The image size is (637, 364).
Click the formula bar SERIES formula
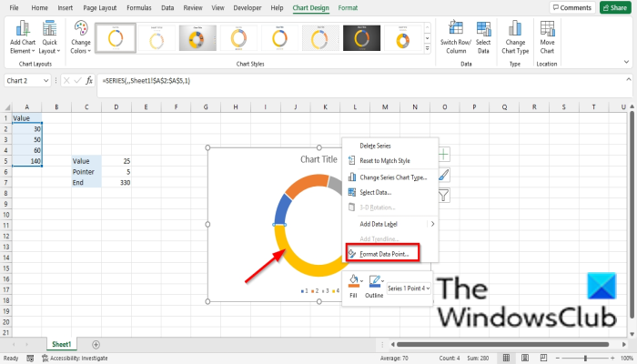pos(147,80)
